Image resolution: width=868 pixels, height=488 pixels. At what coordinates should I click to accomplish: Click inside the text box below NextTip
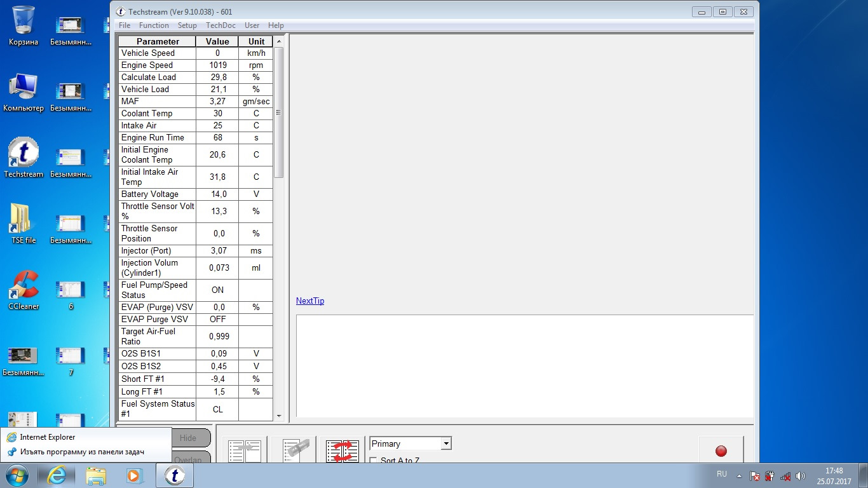pyautogui.click(x=525, y=366)
